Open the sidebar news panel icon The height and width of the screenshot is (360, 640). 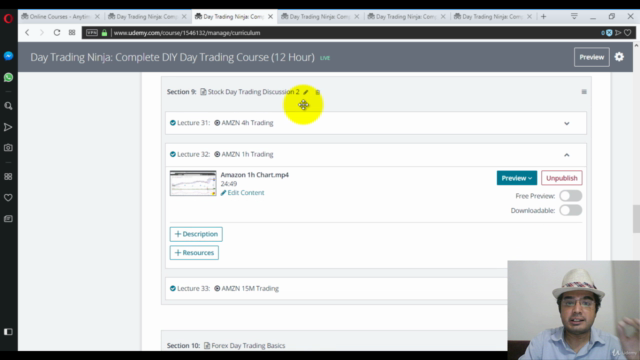tap(8, 219)
